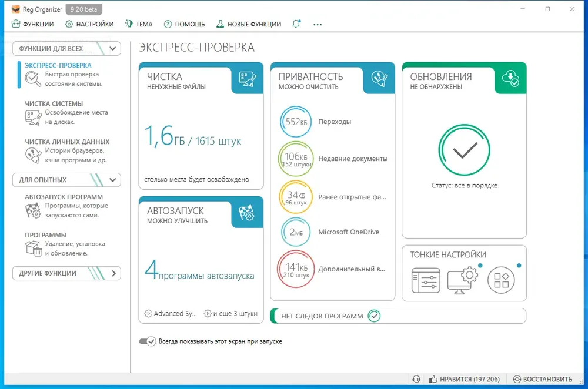Click the Недавние документы label
The height and width of the screenshot is (389, 588).
tap(353, 159)
